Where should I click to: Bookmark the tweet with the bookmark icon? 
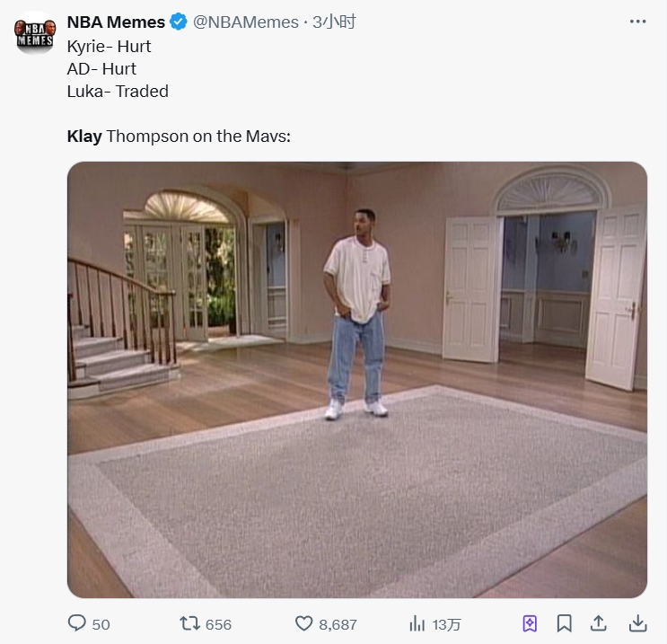tap(564, 623)
